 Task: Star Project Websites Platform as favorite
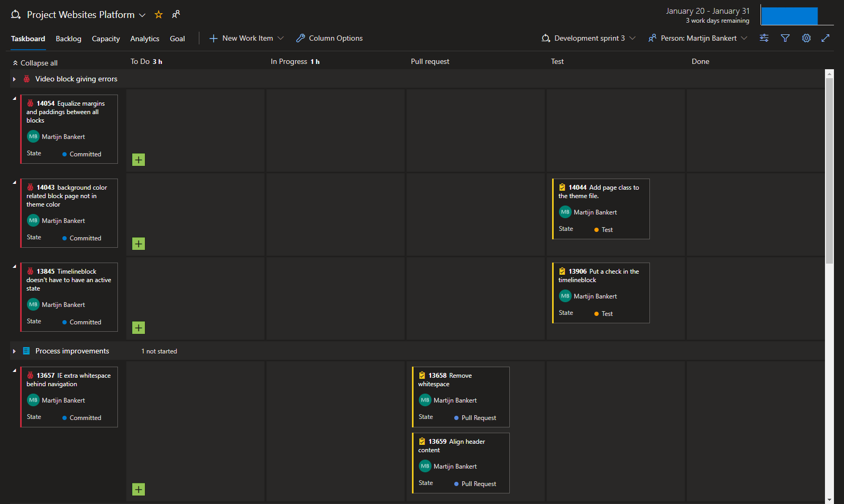[159, 15]
